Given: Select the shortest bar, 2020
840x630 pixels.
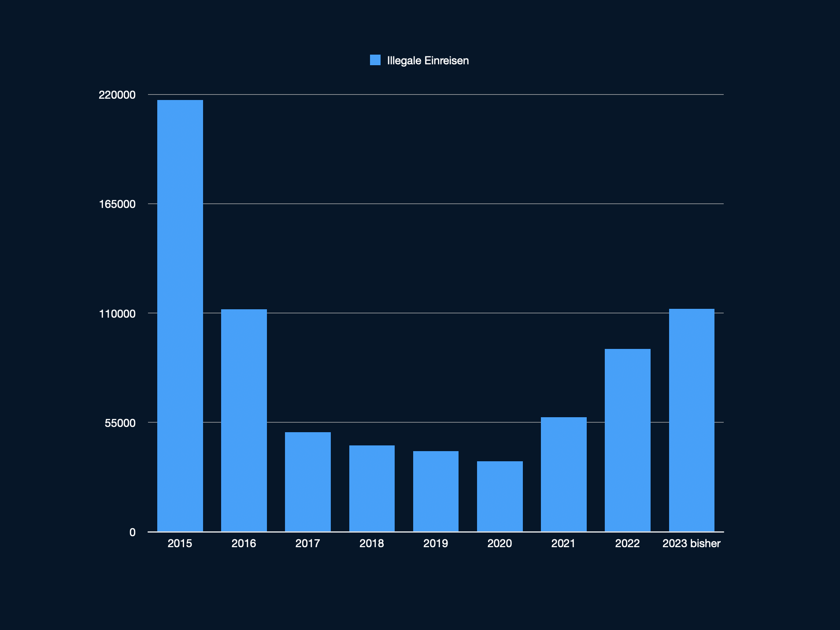Looking at the screenshot, I should 500,496.
